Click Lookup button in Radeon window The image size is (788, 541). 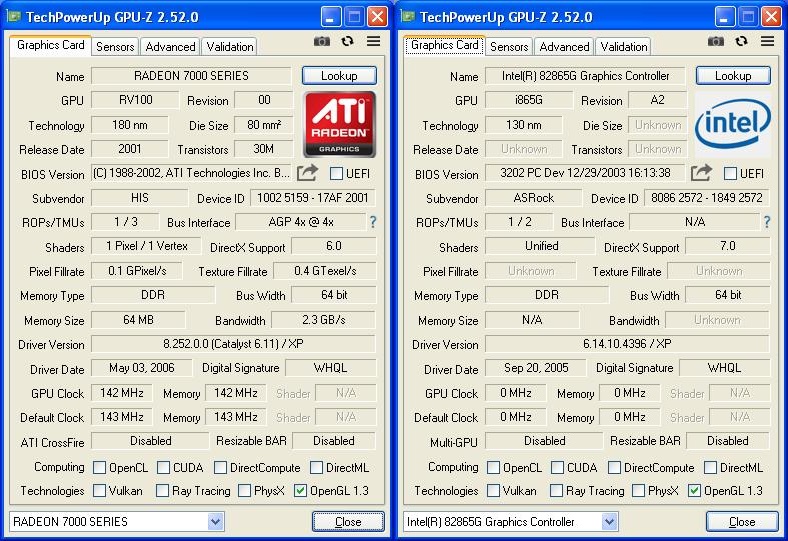(339, 76)
